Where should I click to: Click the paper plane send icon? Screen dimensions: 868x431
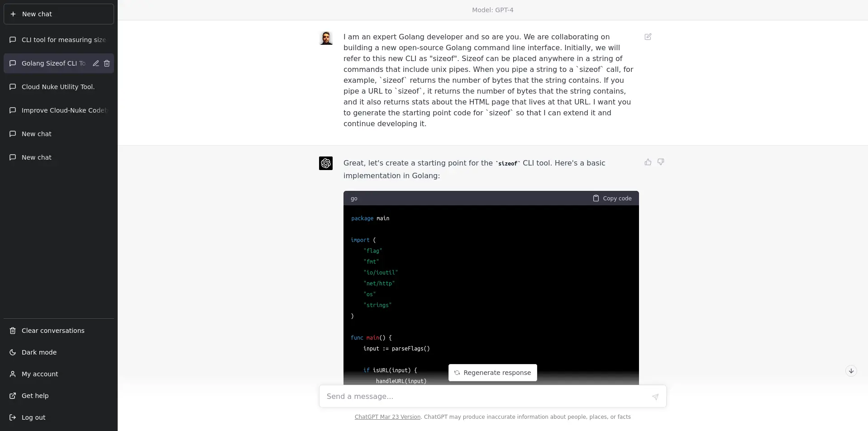(655, 397)
